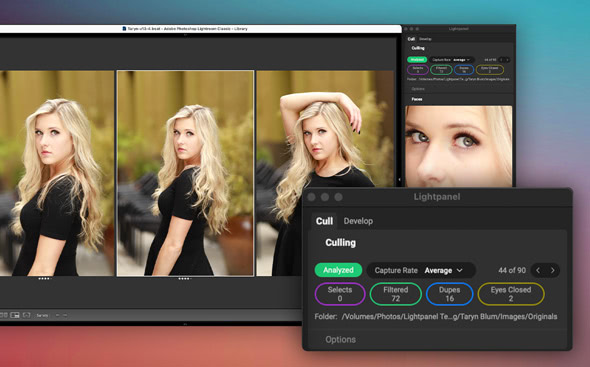Toggle Eyes Closed filter in background Lightpanel
590x367 pixels.
(490, 70)
